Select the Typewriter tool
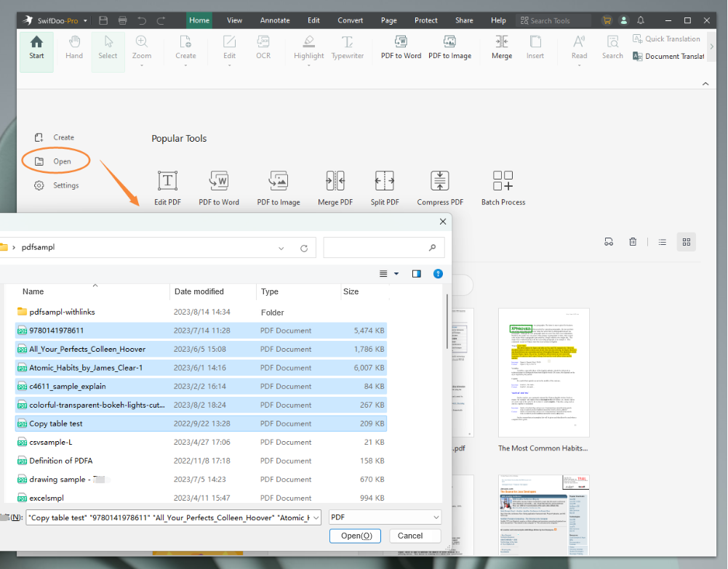This screenshot has height=569, width=728. (x=348, y=48)
